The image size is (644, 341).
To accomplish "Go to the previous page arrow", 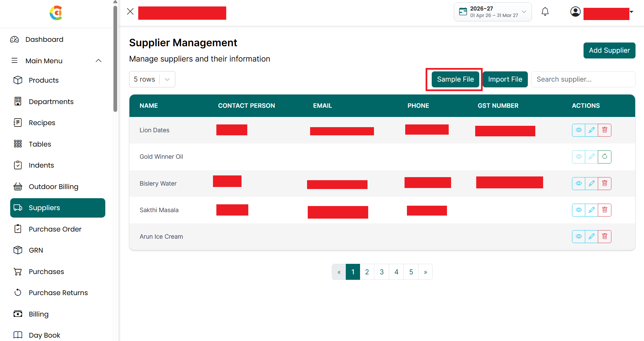I will point(339,272).
